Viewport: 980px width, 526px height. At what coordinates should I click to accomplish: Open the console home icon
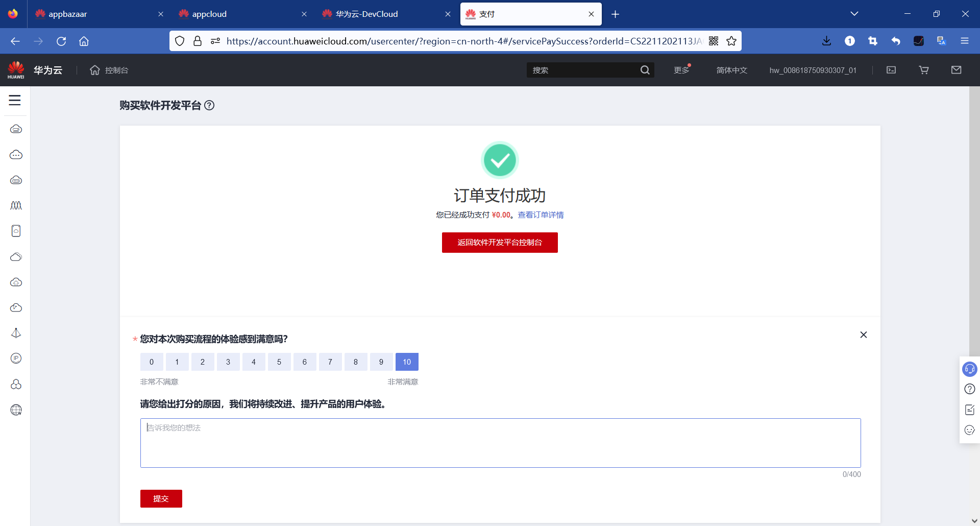(94, 70)
